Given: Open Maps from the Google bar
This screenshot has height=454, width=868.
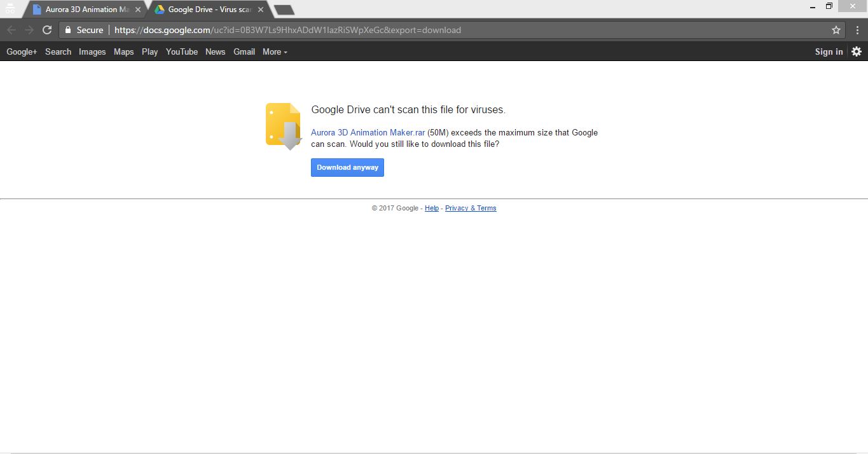Looking at the screenshot, I should coord(123,52).
